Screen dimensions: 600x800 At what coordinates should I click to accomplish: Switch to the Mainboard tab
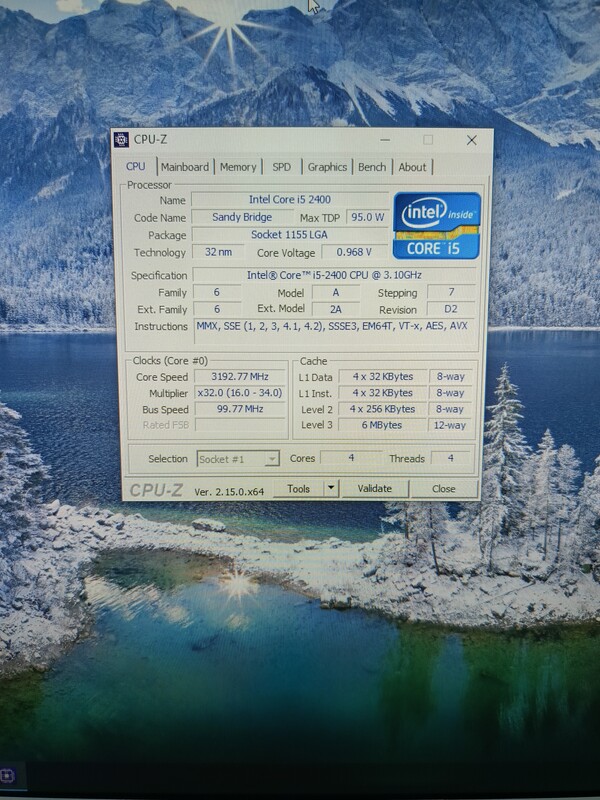click(x=185, y=167)
